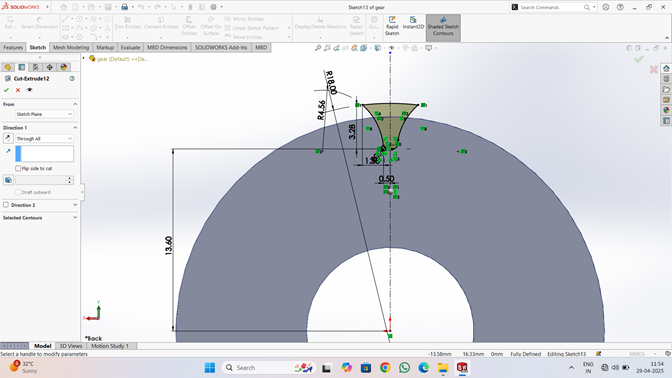Click the 3.28 dimension in the sketch

[352, 132]
